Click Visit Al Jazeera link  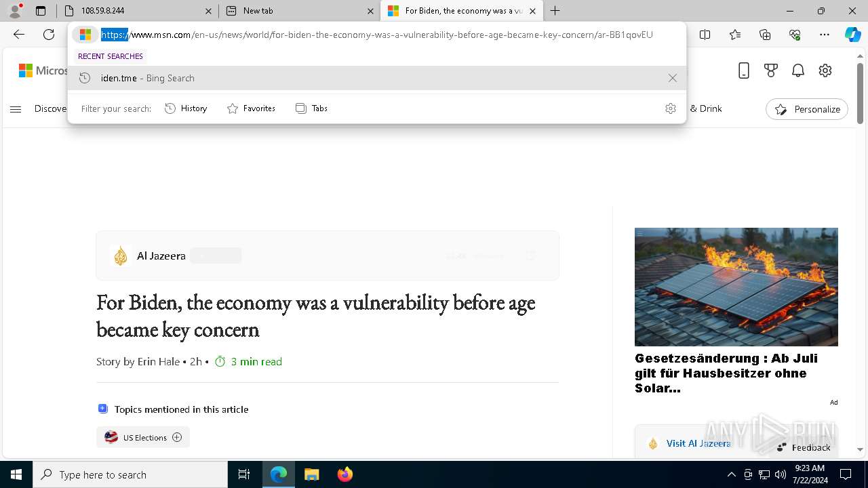(698, 443)
